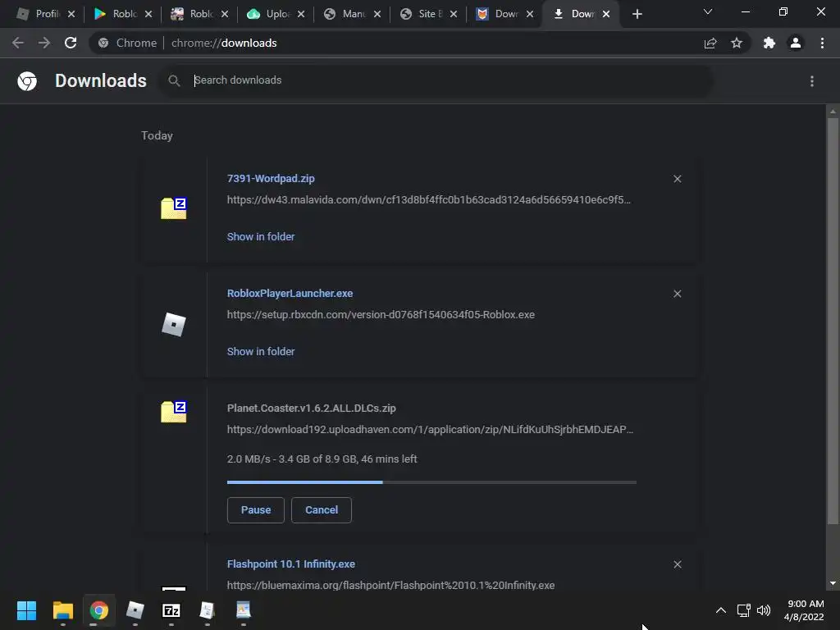Close the Upload tab
This screenshot has width=840, height=630.
pyautogui.click(x=301, y=15)
